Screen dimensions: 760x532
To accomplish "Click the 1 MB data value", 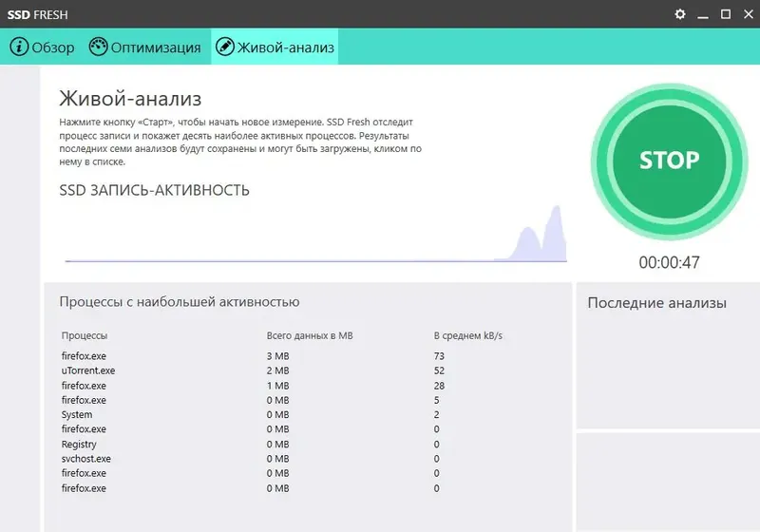I will [x=277, y=386].
